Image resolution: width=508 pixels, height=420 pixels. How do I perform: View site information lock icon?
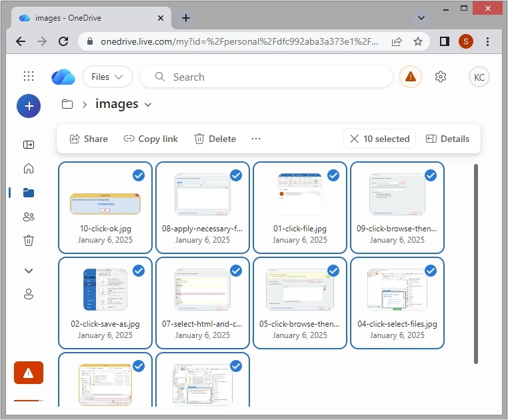tap(90, 41)
